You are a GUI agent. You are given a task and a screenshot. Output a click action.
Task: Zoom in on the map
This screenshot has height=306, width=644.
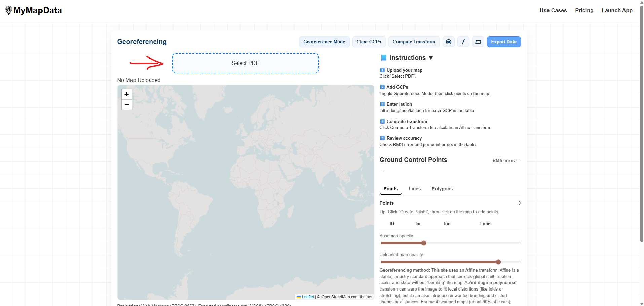tap(126, 94)
